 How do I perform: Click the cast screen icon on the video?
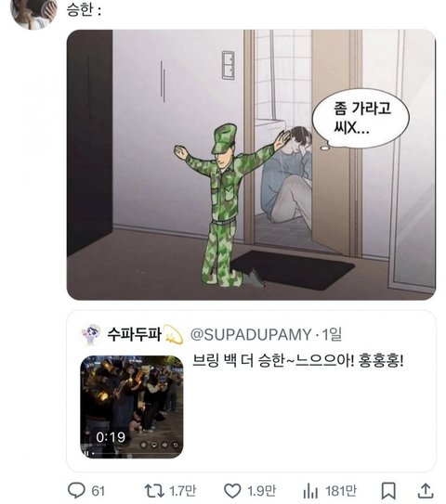click(154, 445)
